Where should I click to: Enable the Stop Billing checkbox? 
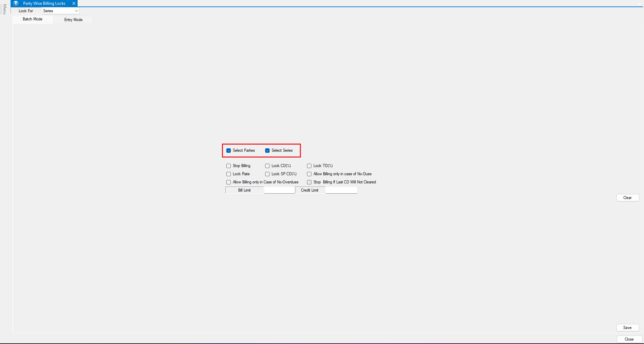tap(229, 166)
